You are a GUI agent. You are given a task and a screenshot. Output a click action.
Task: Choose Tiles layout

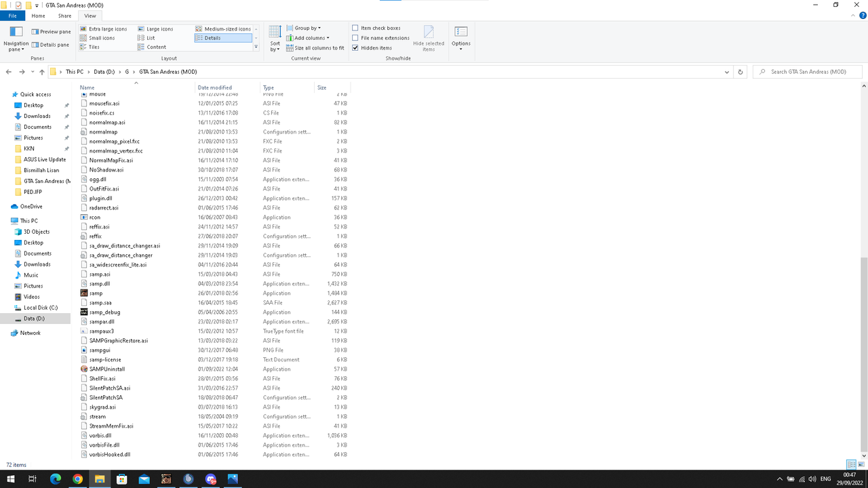(x=90, y=47)
